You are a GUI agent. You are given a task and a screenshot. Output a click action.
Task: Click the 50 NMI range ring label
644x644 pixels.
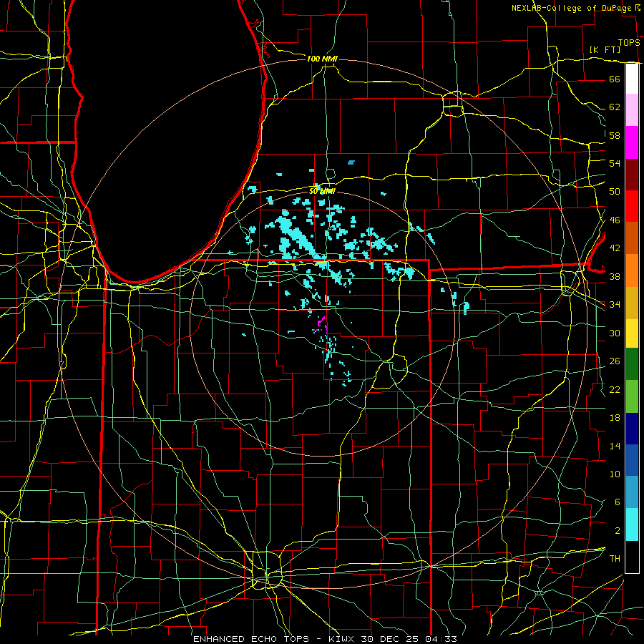(x=322, y=191)
